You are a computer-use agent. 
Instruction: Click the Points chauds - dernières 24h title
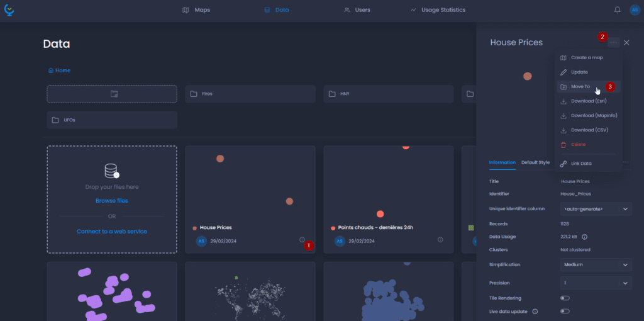click(x=375, y=227)
